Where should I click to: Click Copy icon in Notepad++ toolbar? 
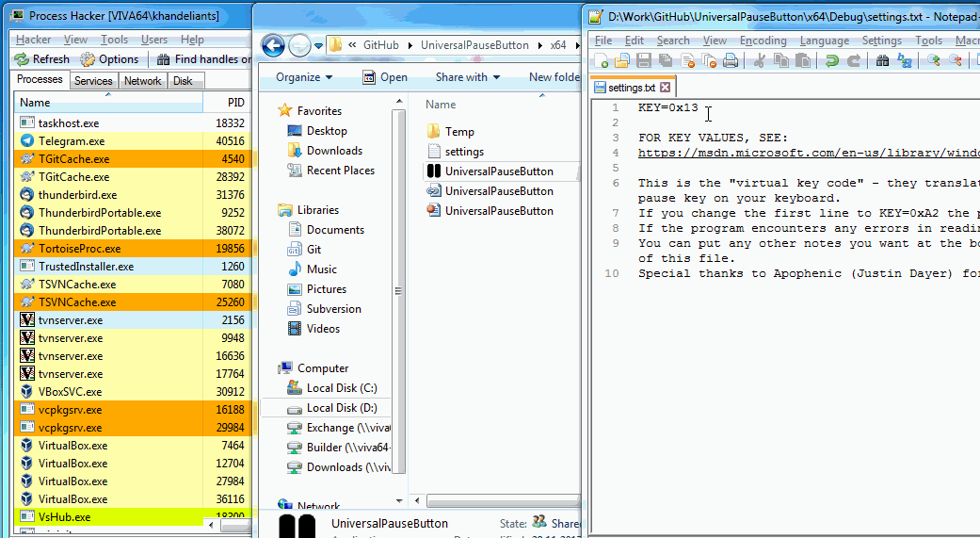[781, 60]
